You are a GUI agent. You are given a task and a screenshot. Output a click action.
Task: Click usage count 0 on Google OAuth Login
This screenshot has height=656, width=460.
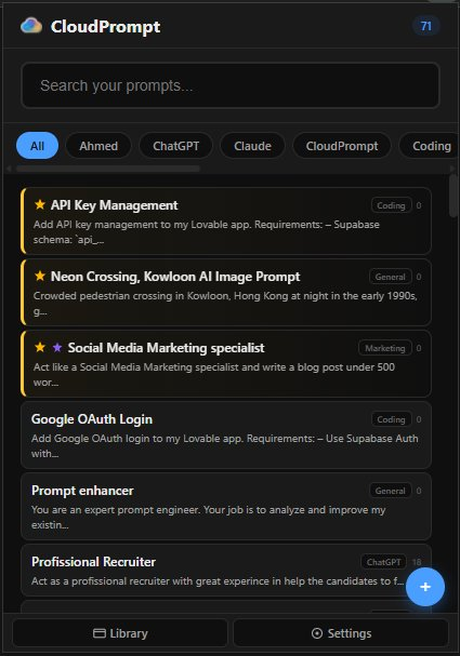[x=419, y=419]
